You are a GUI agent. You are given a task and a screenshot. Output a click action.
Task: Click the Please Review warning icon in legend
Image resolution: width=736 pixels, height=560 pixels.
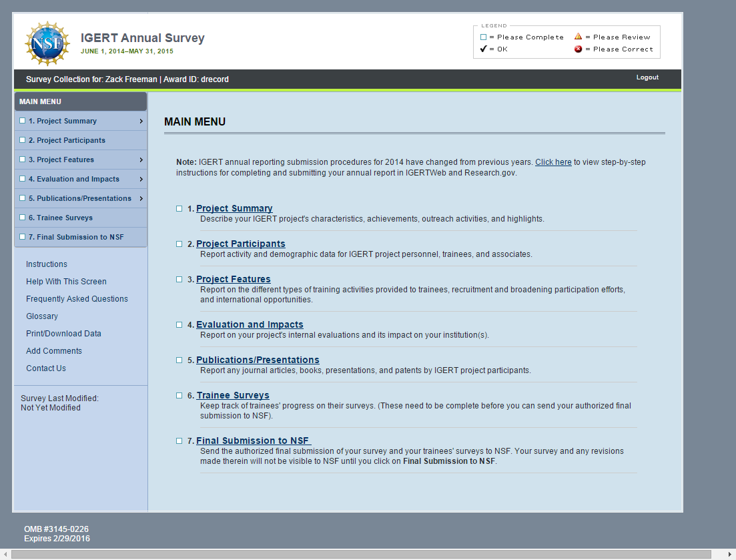pos(578,37)
